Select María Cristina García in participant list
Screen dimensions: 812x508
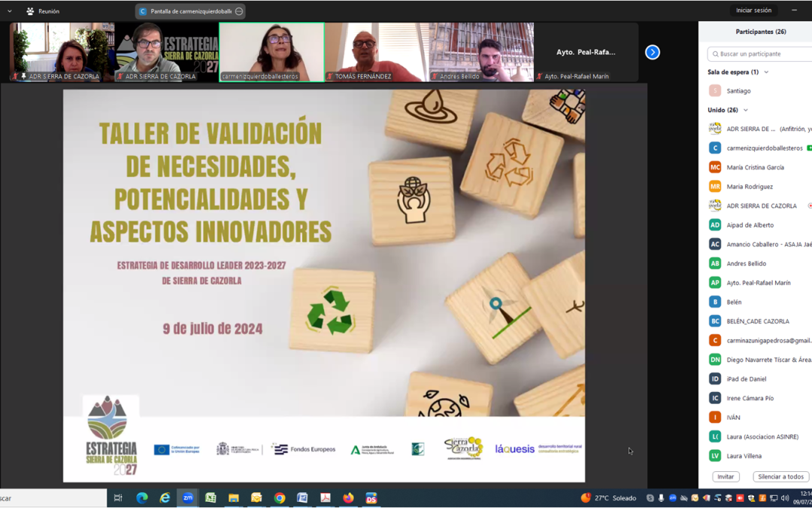pyautogui.click(x=755, y=167)
